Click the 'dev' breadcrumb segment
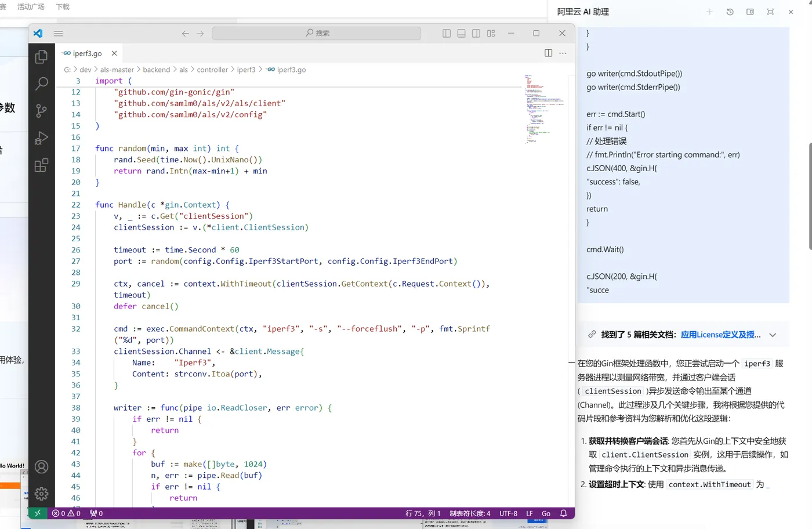Image resolution: width=812 pixels, height=529 pixels. click(x=85, y=70)
